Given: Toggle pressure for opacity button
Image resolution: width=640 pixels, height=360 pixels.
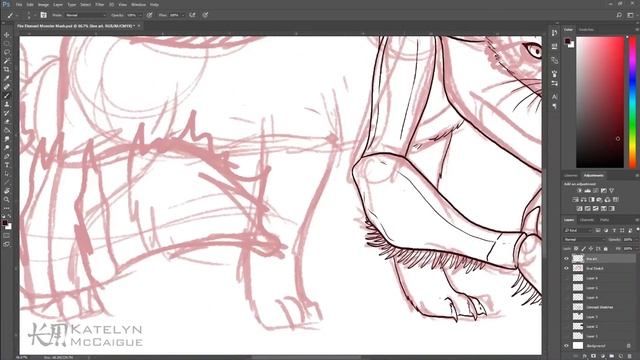Looking at the screenshot, I should coord(150,15).
